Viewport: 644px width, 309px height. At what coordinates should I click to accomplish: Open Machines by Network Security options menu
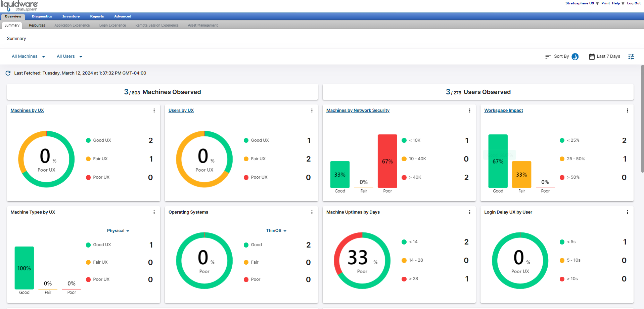click(x=470, y=111)
